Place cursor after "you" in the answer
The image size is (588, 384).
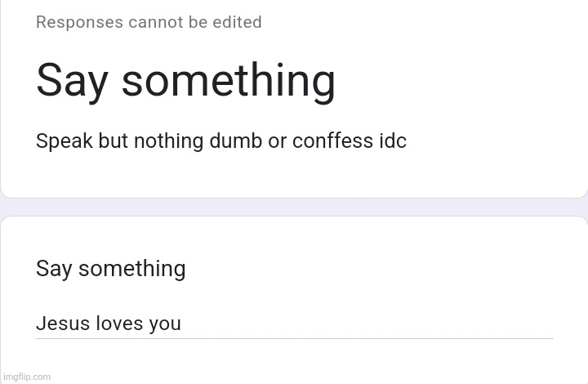click(182, 324)
